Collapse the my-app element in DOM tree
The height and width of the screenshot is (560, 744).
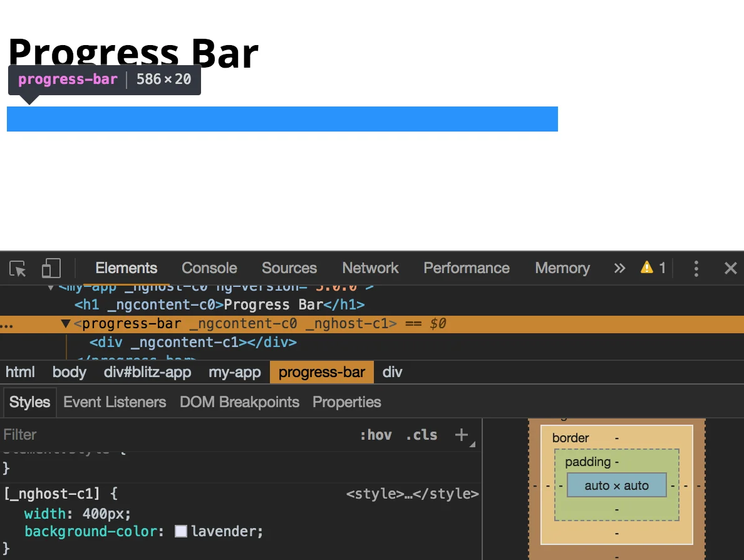pos(50,287)
